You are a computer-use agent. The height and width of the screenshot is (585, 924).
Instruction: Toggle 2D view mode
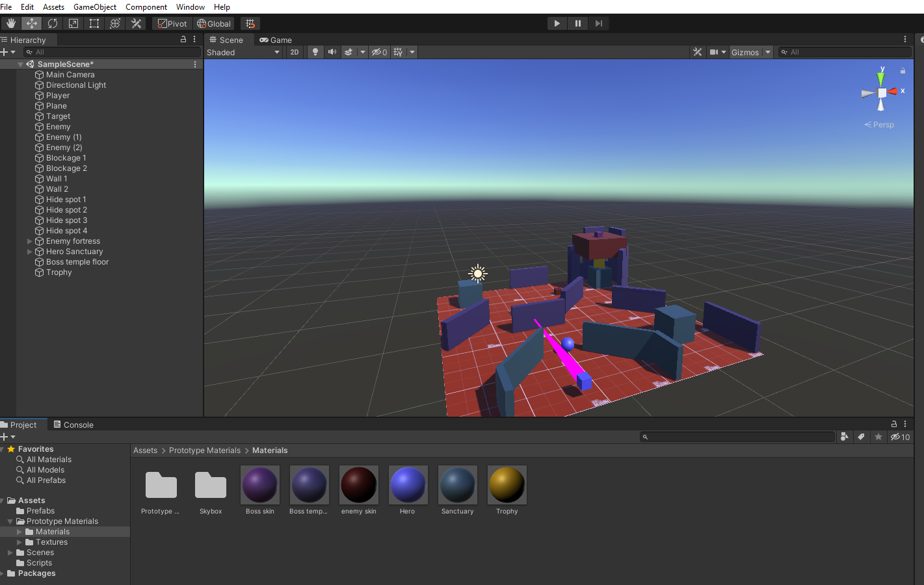coord(295,52)
